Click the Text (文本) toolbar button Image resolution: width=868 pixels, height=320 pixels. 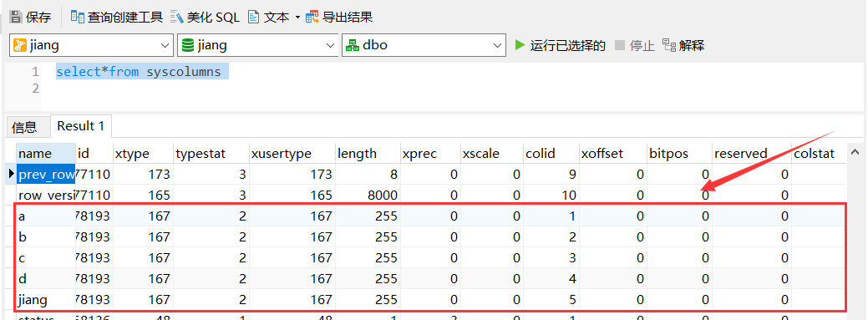coord(269,18)
